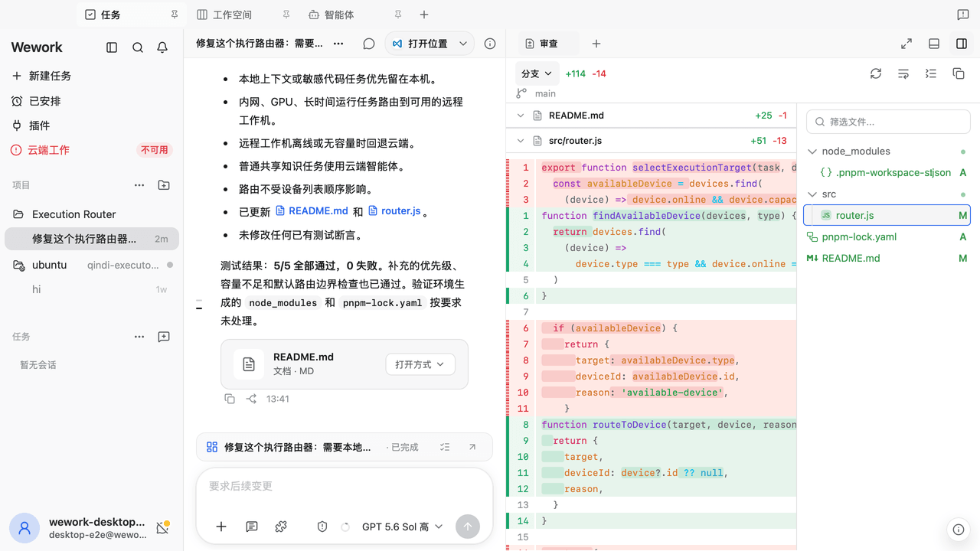This screenshot has height=551, width=980.
Task: Open the plugin puzzle icon in the composer
Action: pyautogui.click(x=281, y=527)
